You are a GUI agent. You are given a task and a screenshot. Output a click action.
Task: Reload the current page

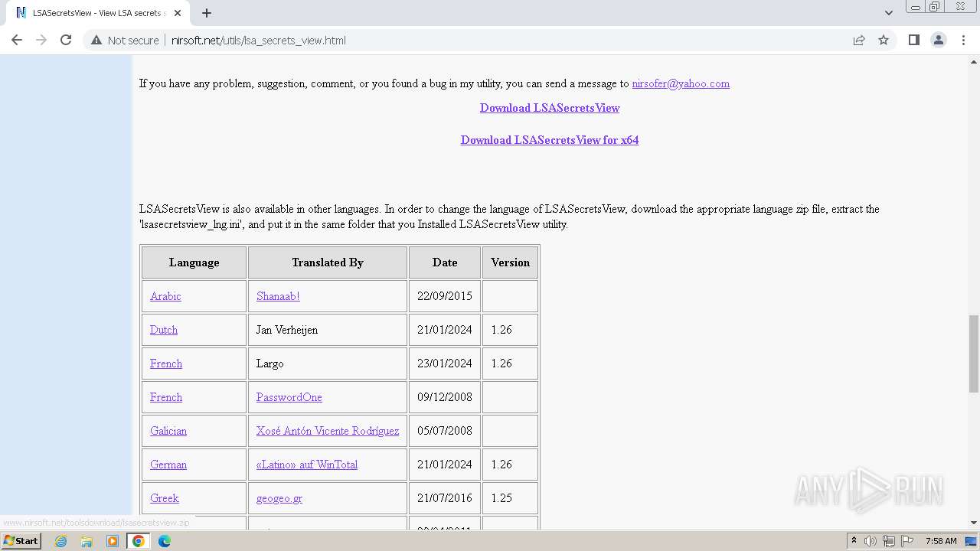coord(66,40)
